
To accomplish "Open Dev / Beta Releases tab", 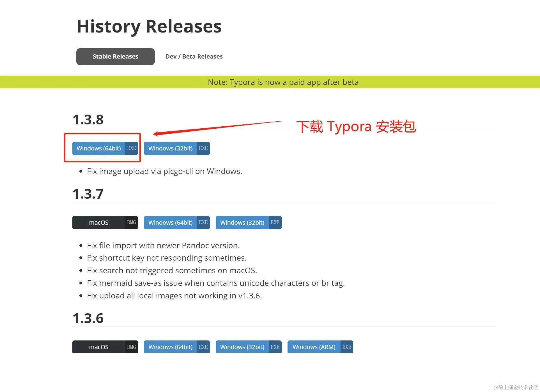I will (194, 57).
